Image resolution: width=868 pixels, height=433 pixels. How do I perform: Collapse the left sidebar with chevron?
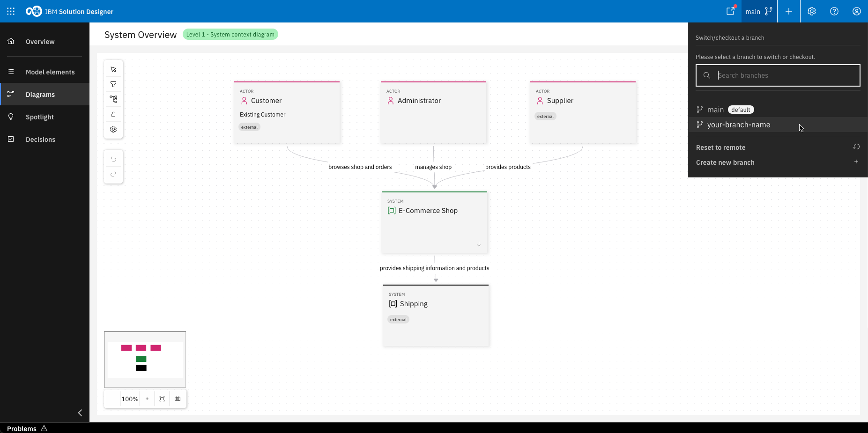coord(80,413)
